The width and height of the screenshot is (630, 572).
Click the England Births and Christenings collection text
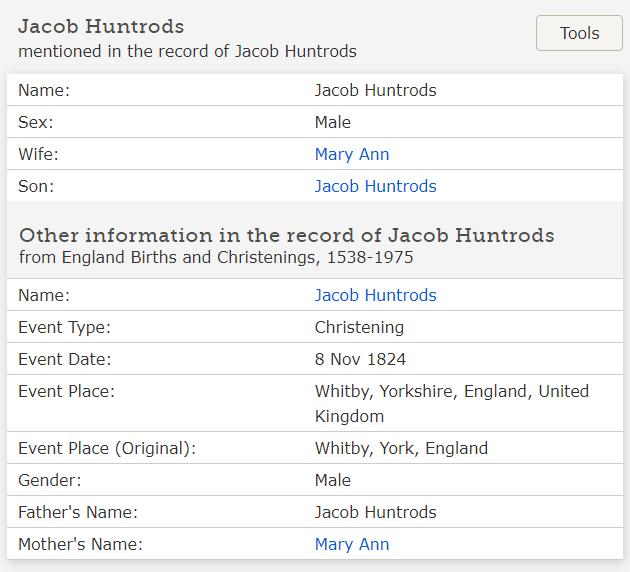tap(216, 257)
